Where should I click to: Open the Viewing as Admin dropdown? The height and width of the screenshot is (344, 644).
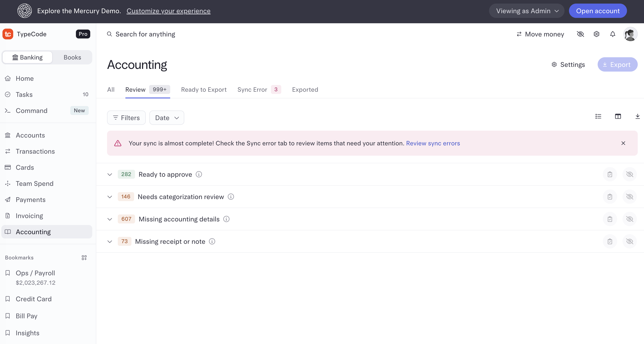coord(526,11)
